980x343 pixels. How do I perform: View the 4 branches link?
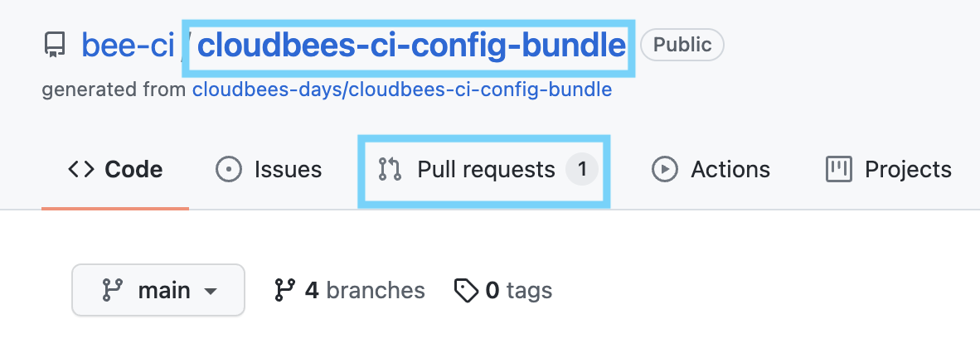pyautogui.click(x=364, y=290)
